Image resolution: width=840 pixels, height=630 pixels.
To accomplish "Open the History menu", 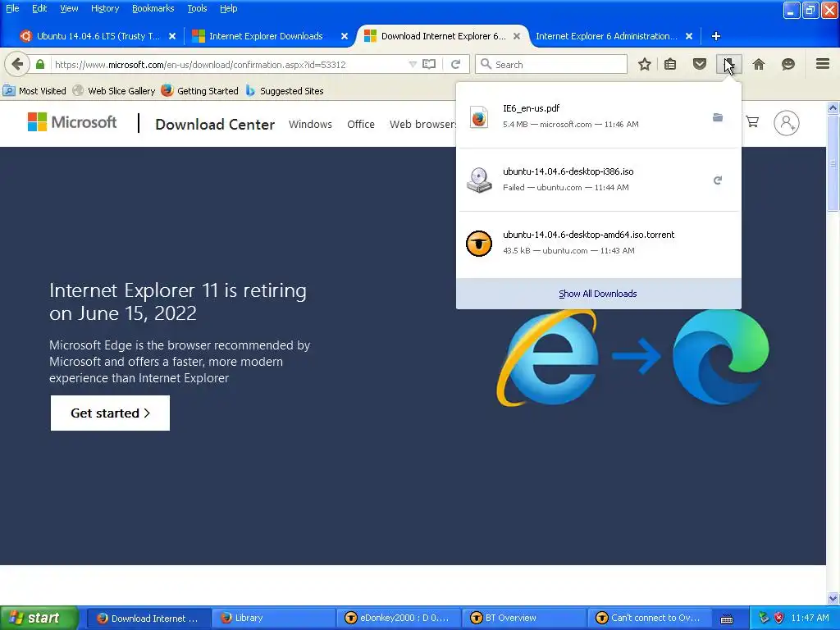I will (x=104, y=8).
